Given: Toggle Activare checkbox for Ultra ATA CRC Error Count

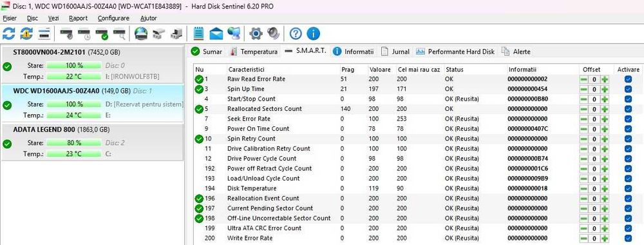Looking at the screenshot, I should [628, 228].
